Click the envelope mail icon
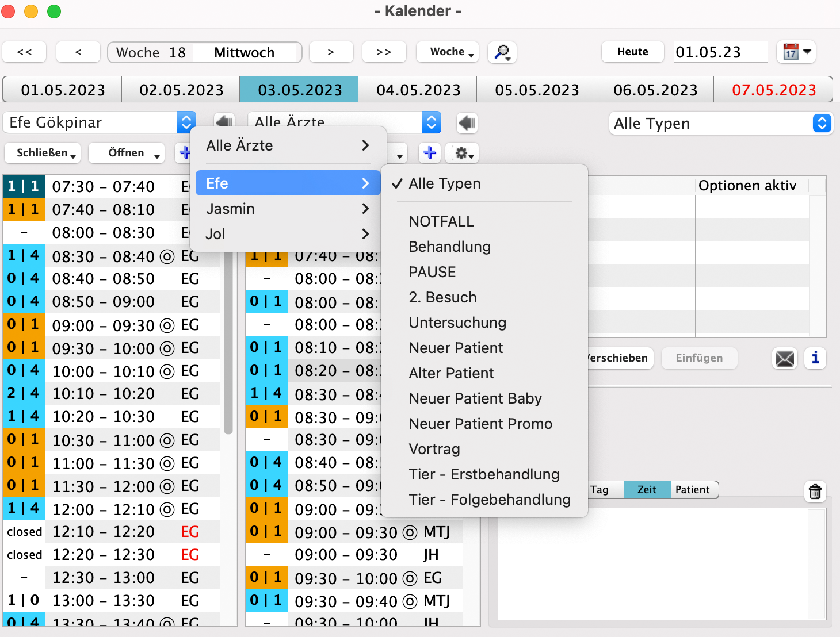The height and width of the screenshot is (637, 840). tap(784, 358)
